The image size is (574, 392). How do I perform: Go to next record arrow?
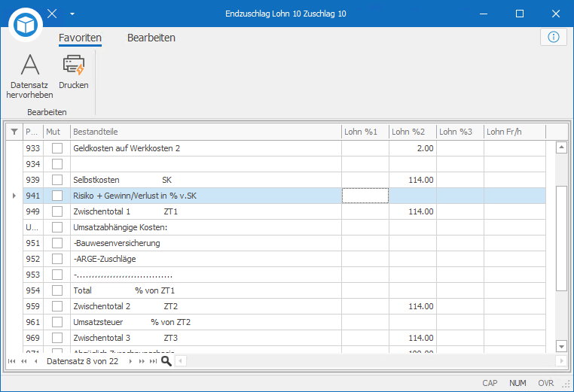130,361
